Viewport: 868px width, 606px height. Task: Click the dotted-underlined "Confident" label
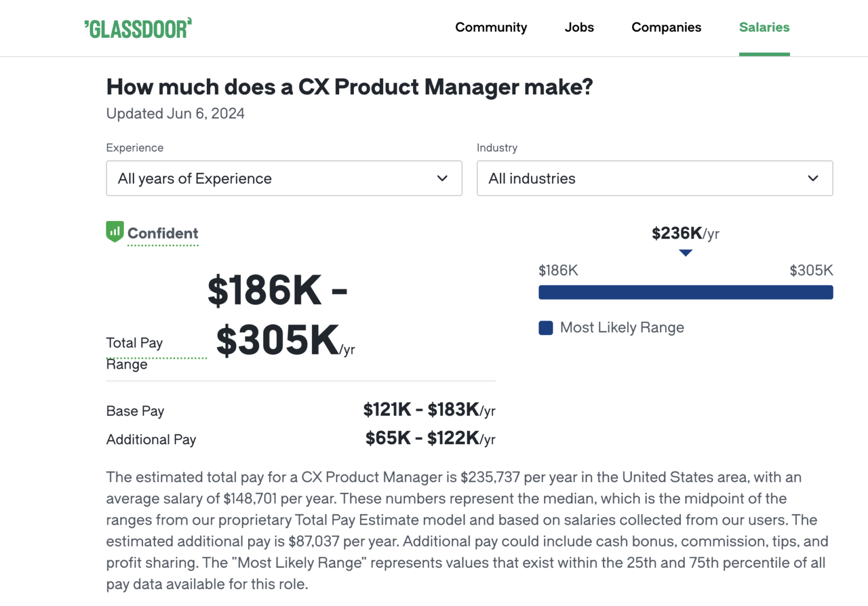(163, 233)
